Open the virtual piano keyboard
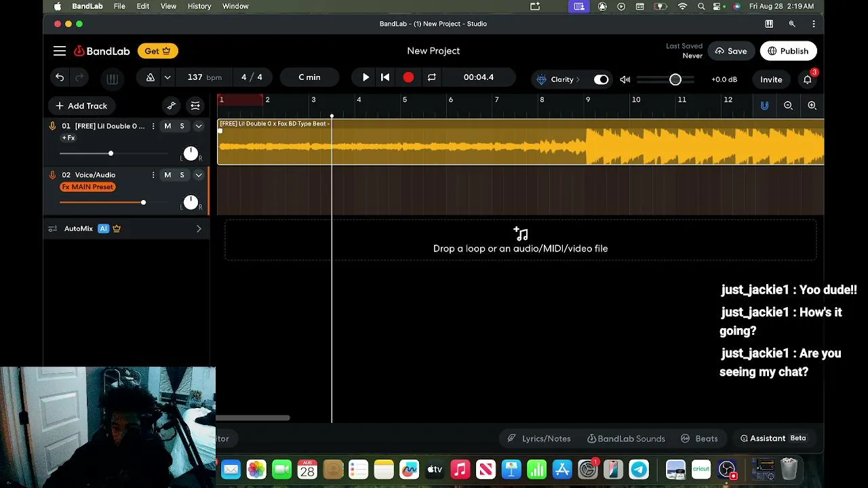The height and width of the screenshot is (488, 868). 113,79
